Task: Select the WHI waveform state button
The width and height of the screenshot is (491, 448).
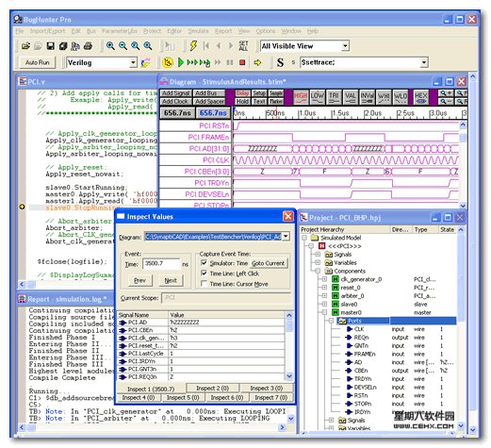Action: 384,97
